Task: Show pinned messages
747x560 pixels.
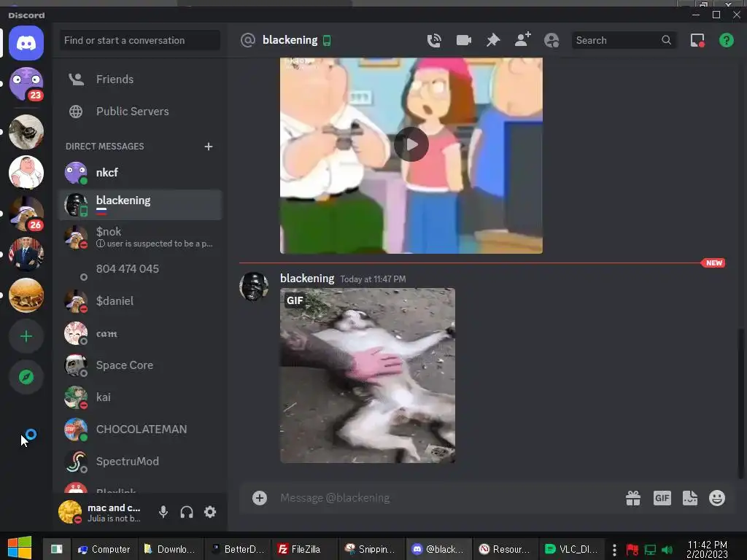Action: coord(493,41)
